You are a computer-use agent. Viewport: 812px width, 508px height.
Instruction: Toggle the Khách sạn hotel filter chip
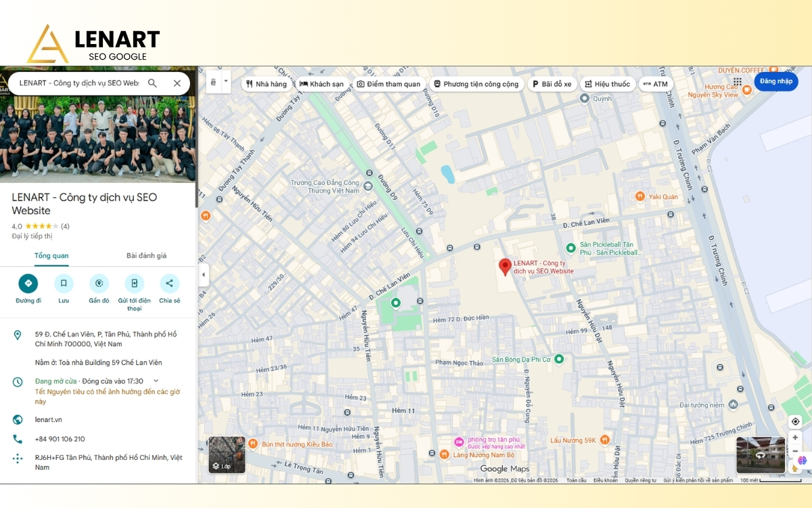pos(323,83)
